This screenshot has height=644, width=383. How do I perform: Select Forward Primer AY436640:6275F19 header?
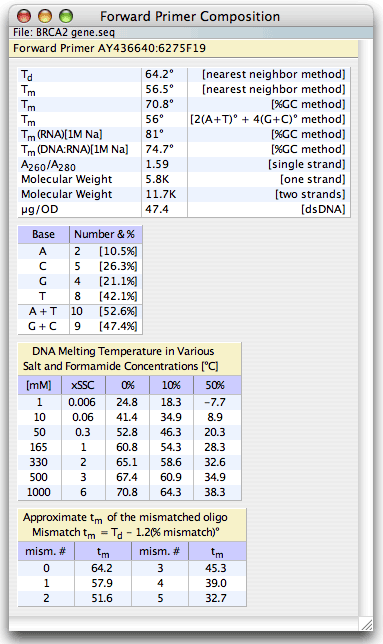(x=109, y=48)
